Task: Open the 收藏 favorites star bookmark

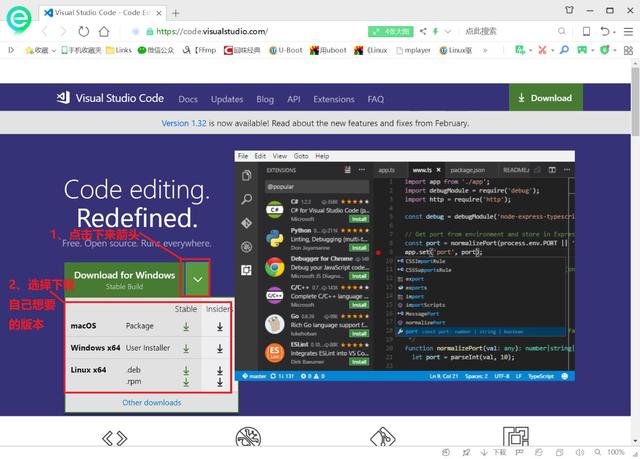Action: pos(36,50)
